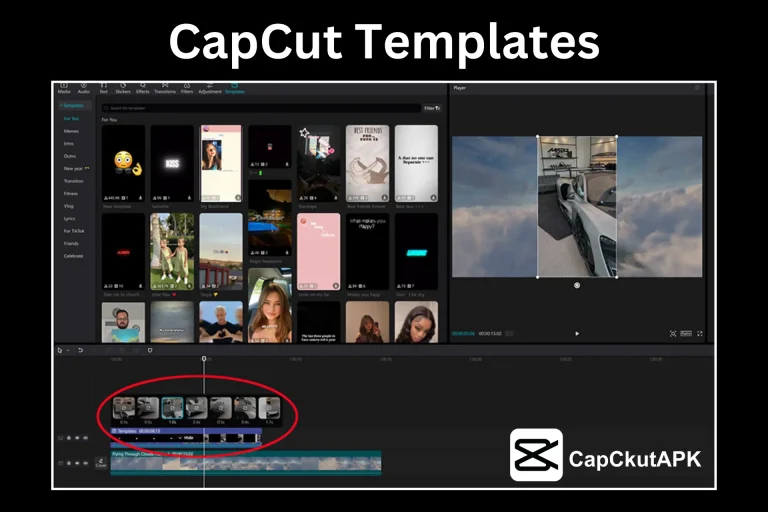
Task: Select the For You category
Action: point(71,119)
